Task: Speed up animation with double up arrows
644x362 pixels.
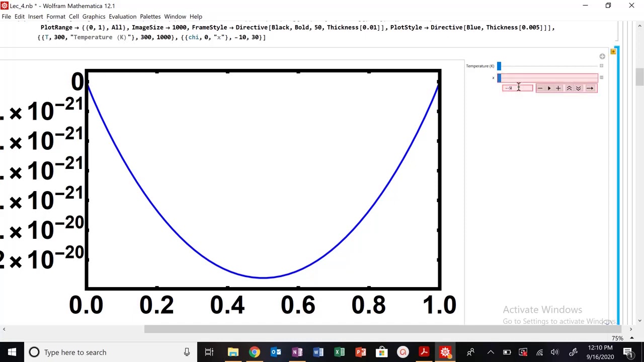Action: [569, 88]
